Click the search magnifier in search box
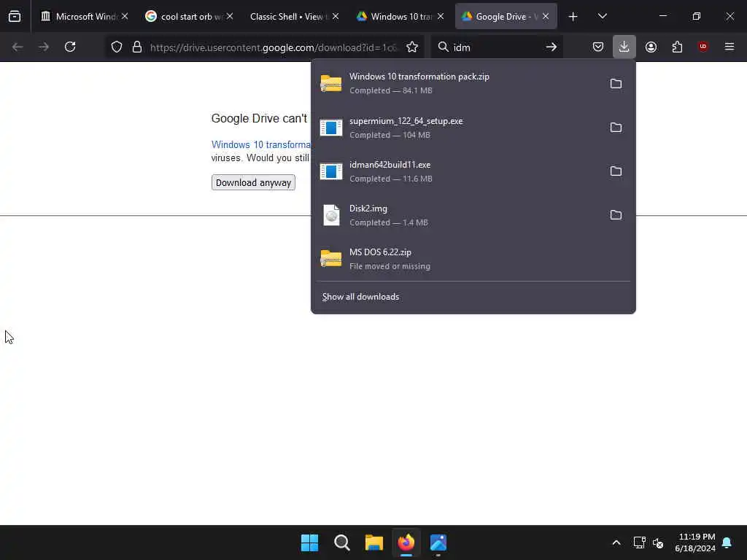Viewport: 747px width, 560px height. (x=443, y=47)
